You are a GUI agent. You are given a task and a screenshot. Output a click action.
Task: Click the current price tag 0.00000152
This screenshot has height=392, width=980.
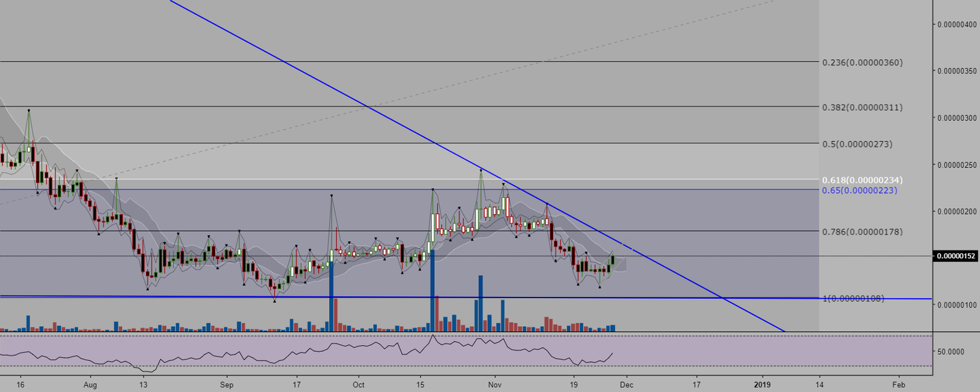(956, 256)
